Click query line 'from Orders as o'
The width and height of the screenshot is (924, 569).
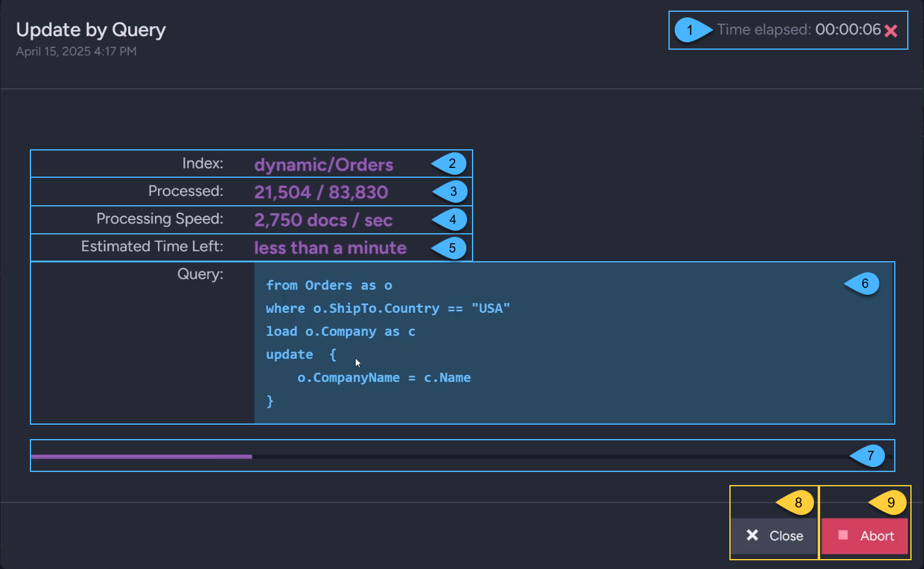[x=329, y=285]
